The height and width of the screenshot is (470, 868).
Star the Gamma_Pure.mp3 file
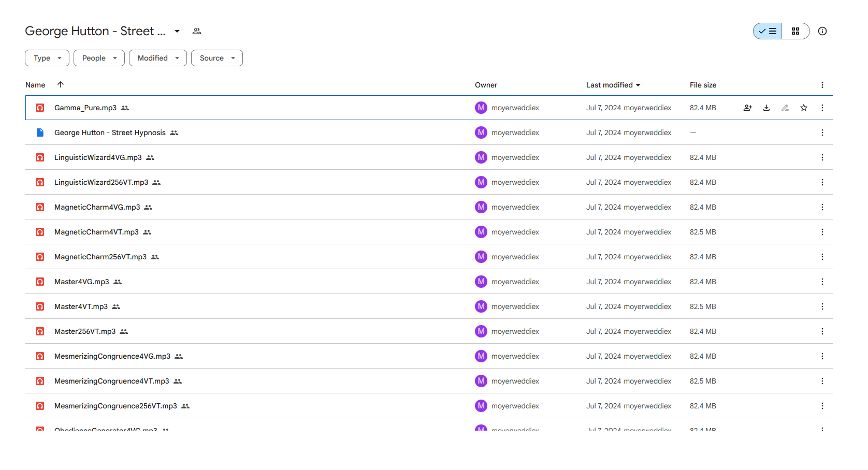pos(804,108)
